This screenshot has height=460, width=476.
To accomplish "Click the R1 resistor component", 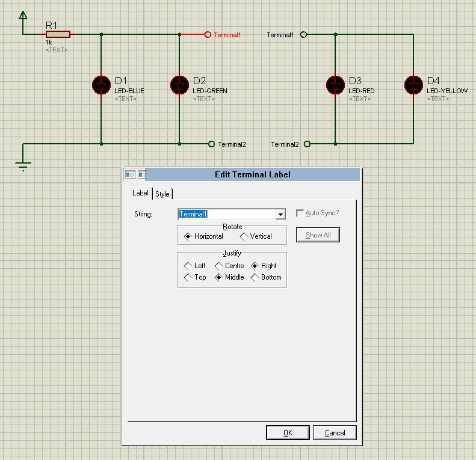I will [x=58, y=34].
